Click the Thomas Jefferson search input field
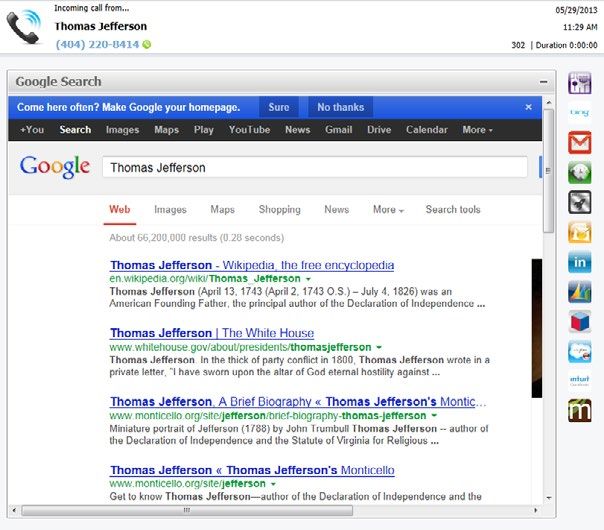 [x=315, y=167]
